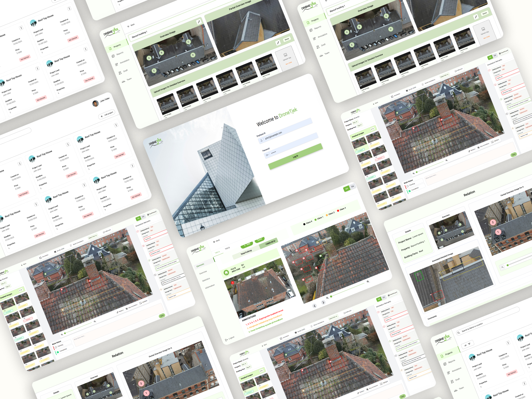The width and height of the screenshot is (532, 399).
Task: Adjust zoom slider in right annotation screen
Action: coord(430,166)
